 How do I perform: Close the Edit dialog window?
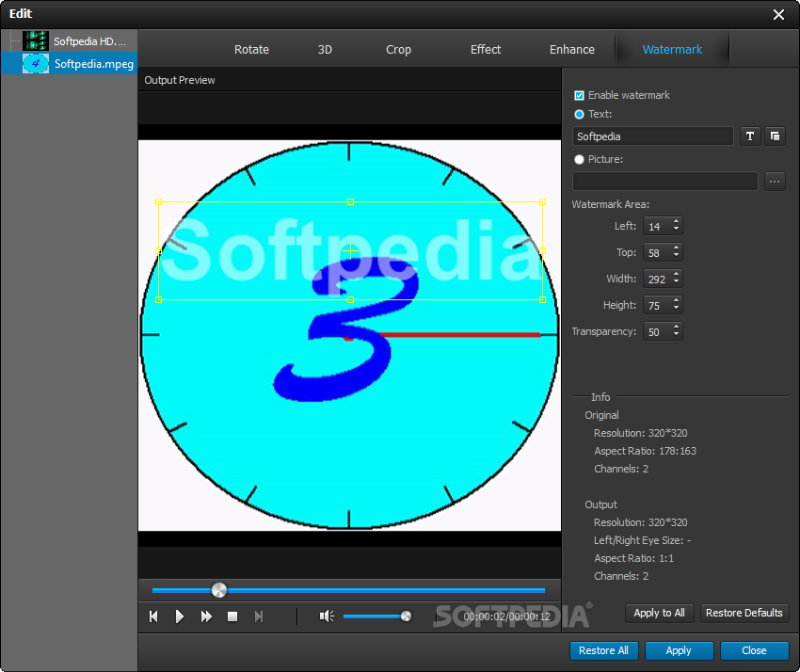click(778, 14)
